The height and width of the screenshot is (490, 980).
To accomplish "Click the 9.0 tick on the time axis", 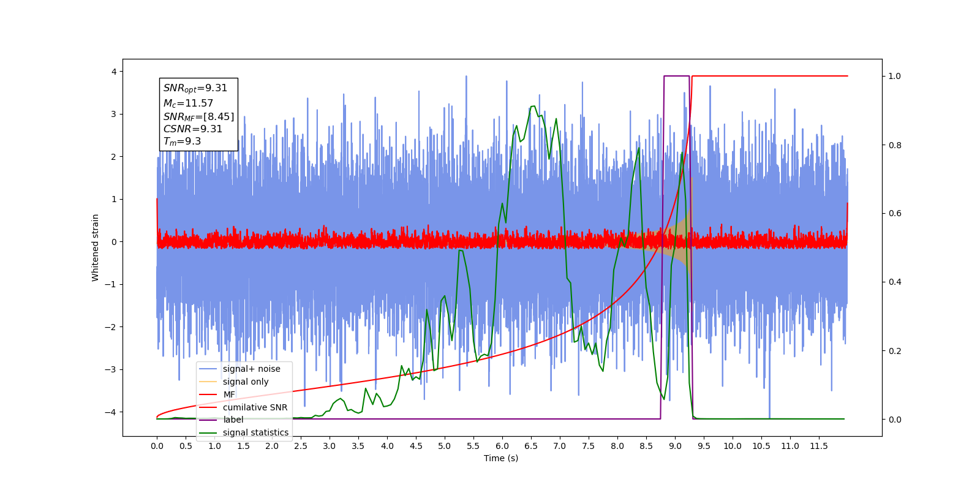I will [675, 446].
